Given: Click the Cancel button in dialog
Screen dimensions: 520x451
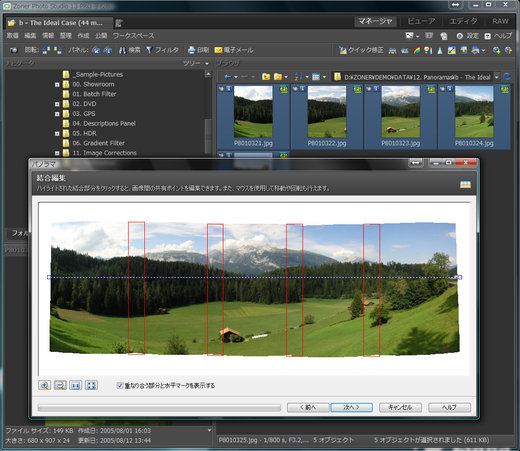Looking at the screenshot, I should (400, 407).
